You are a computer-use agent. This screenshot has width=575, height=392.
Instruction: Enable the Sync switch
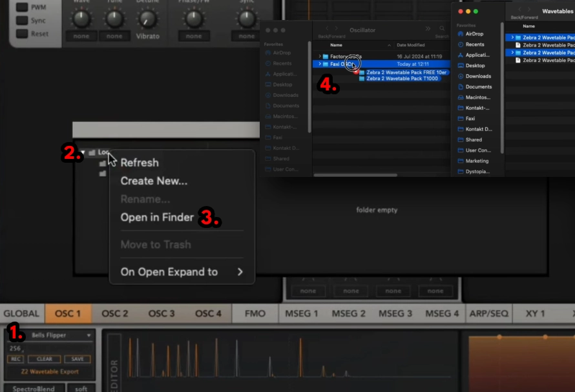(21, 21)
